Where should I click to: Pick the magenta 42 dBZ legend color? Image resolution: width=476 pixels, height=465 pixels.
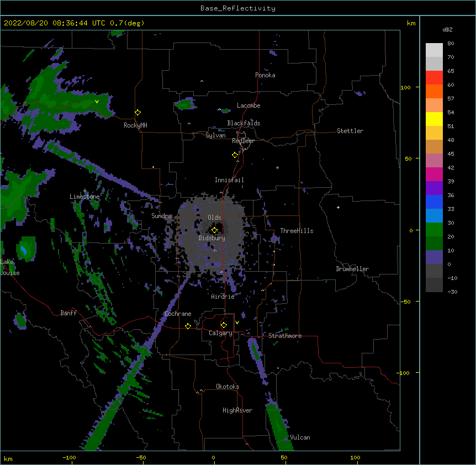click(x=434, y=174)
